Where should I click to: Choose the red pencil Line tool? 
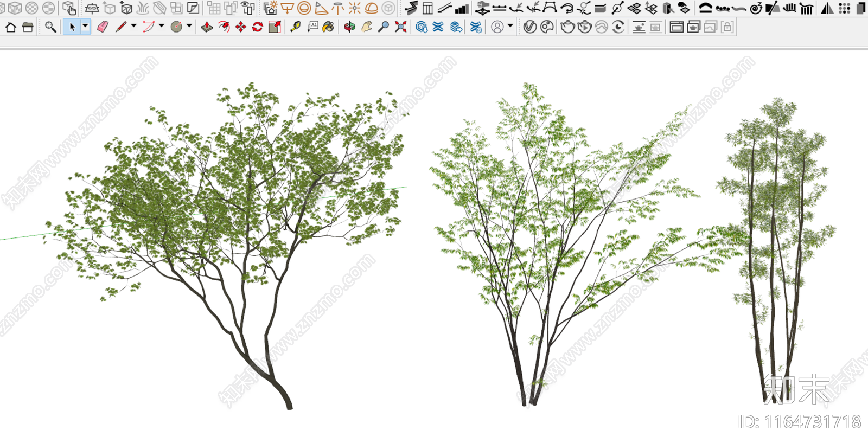click(x=121, y=27)
